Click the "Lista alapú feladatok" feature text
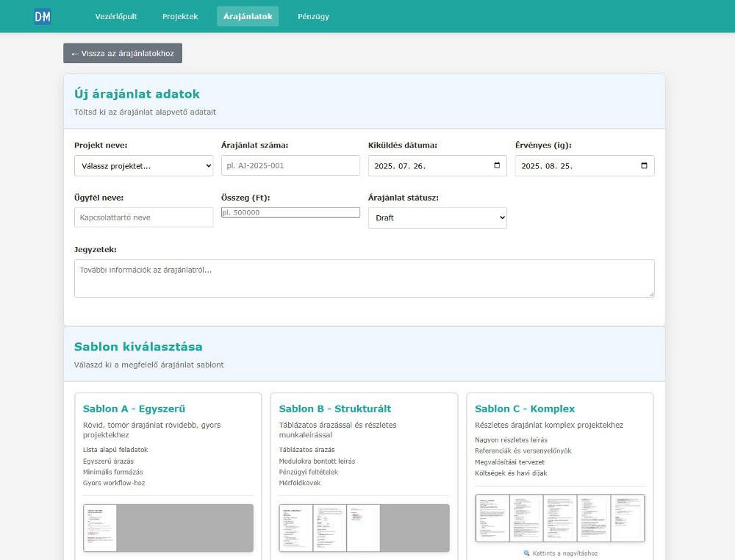Screen dimensions: 735x560 115,450
